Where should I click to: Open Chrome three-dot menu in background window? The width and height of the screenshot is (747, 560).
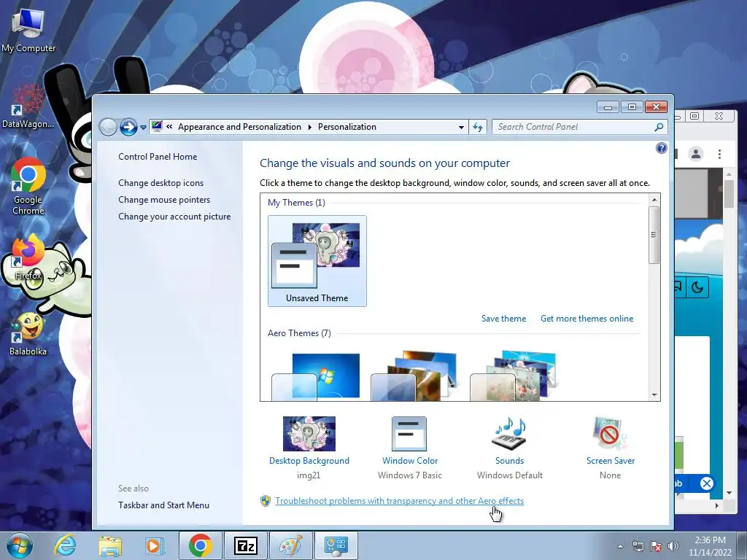(719, 154)
